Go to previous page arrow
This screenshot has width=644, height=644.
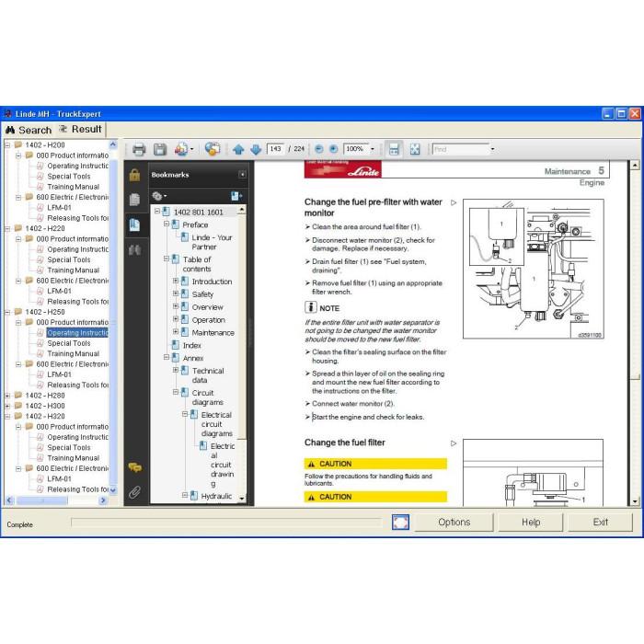238,149
